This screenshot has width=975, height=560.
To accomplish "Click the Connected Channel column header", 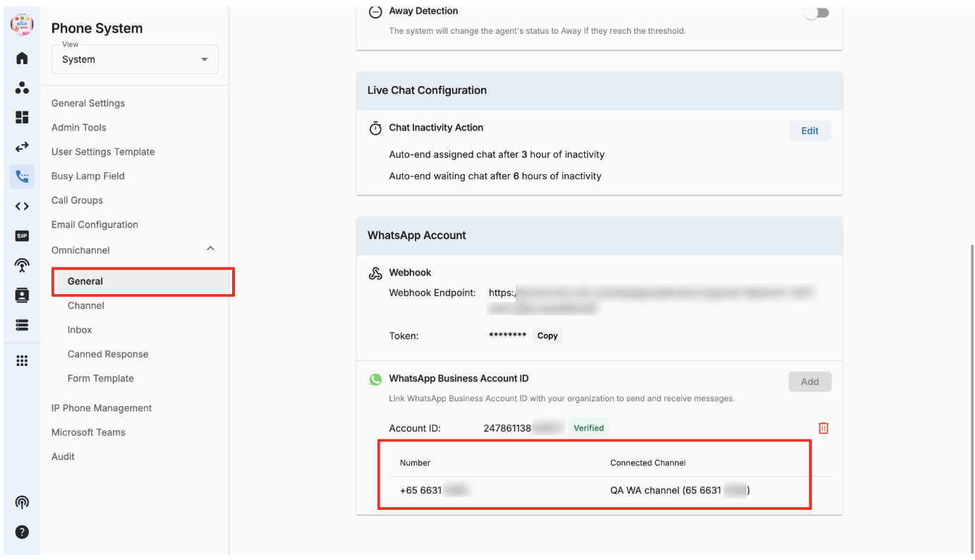I will [x=648, y=463].
